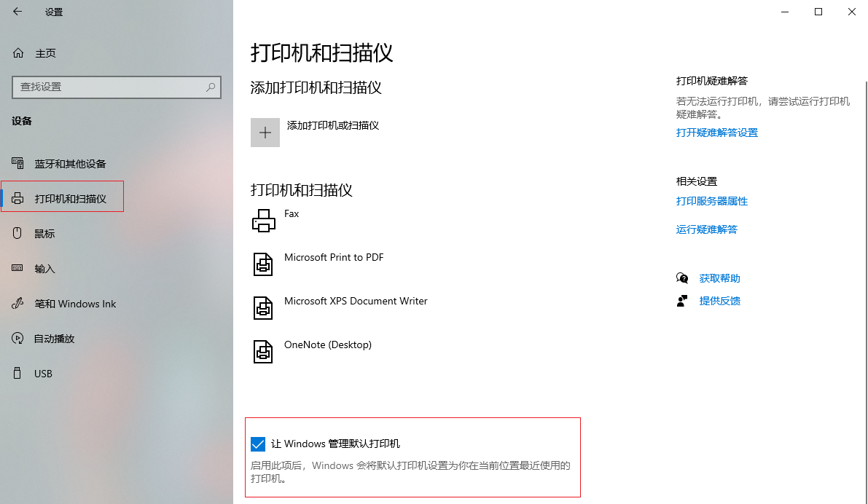Click the plus icon to add printer
Image resolution: width=868 pixels, height=504 pixels.
click(265, 133)
